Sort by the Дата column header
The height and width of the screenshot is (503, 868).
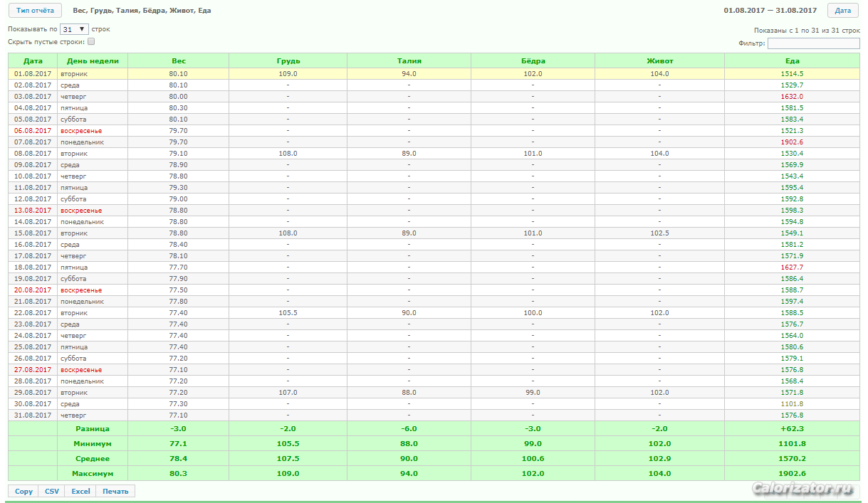33,60
